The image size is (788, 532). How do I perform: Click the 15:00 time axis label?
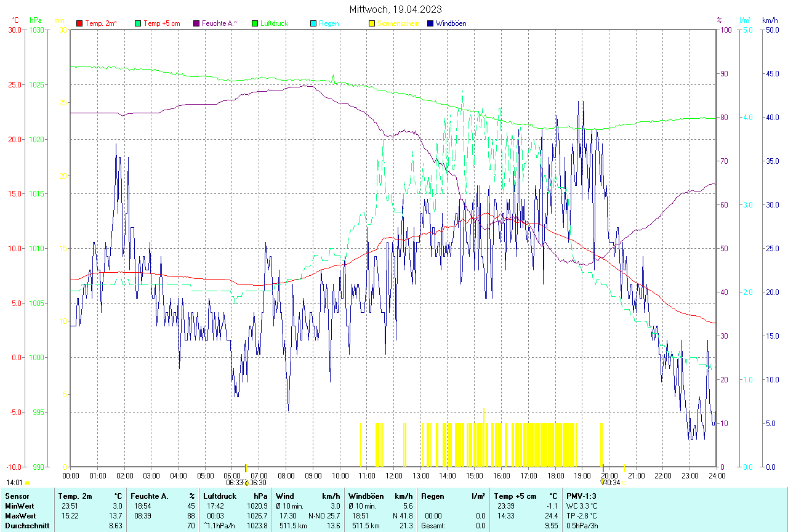475,475
